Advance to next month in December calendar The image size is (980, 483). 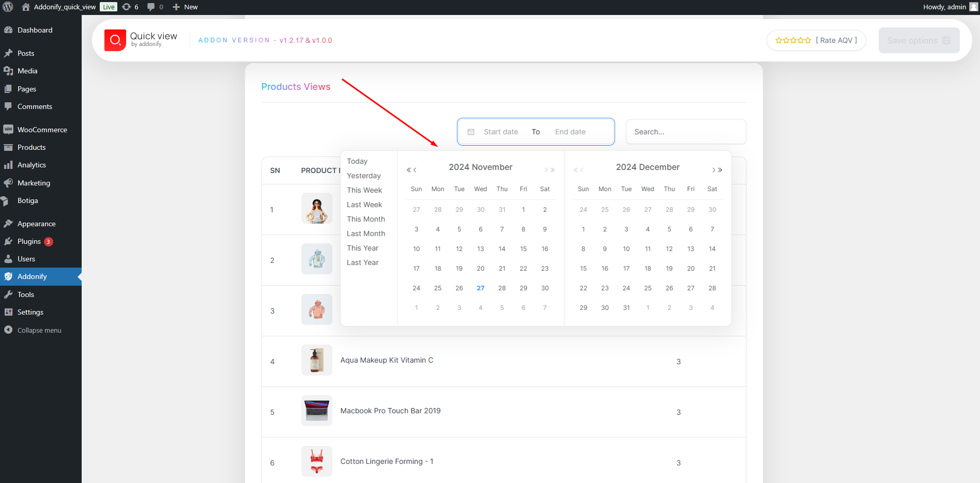pos(713,170)
